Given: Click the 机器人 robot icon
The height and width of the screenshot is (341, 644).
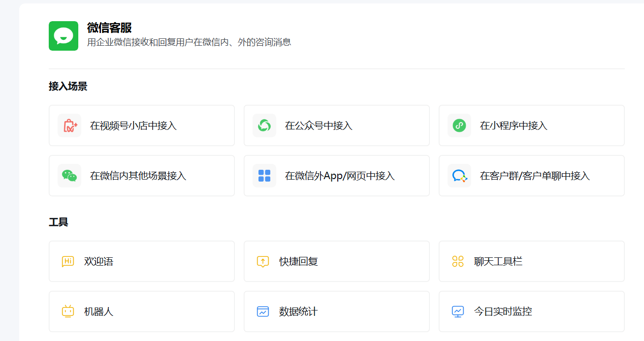Looking at the screenshot, I should pyautogui.click(x=68, y=311).
